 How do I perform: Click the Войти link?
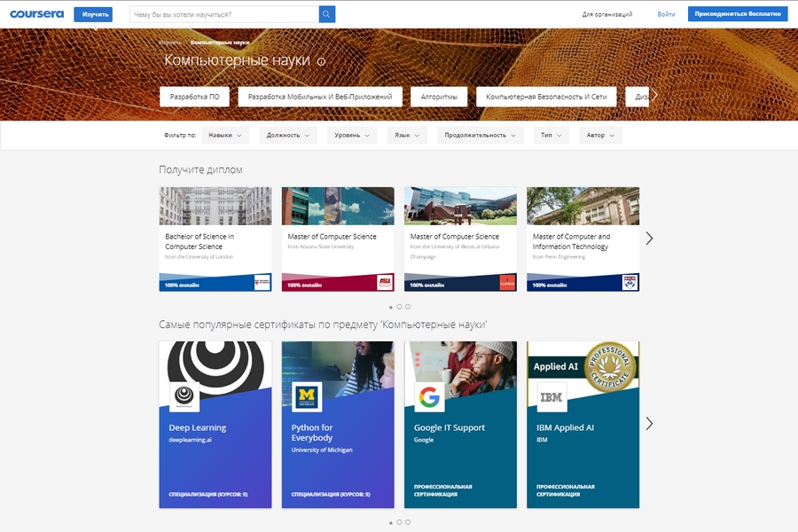(666, 14)
